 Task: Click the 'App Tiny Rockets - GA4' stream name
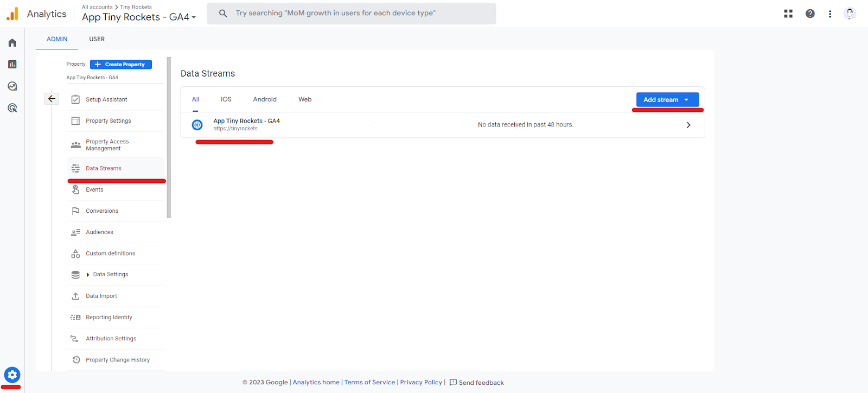(x=246, y=121)
